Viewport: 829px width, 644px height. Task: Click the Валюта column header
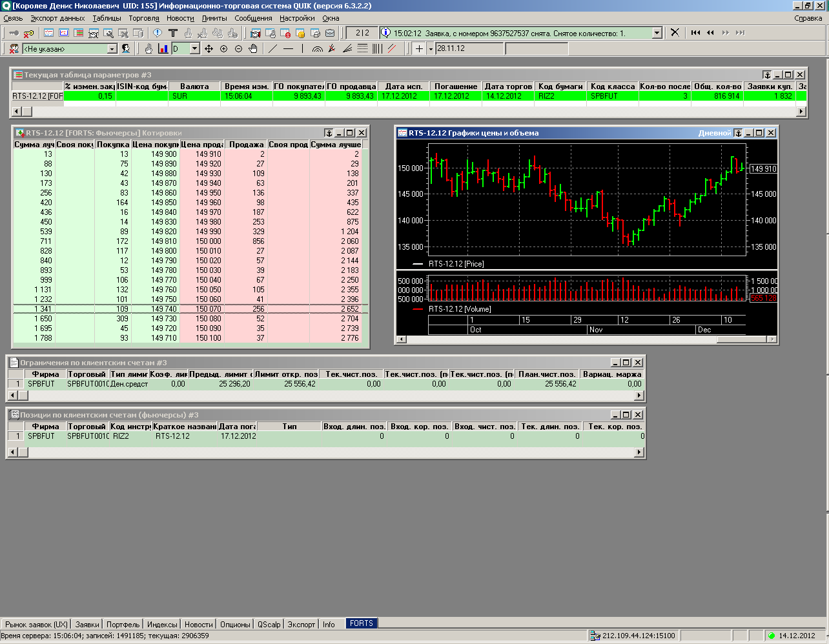pyautogui.click(x=194, y=86)
